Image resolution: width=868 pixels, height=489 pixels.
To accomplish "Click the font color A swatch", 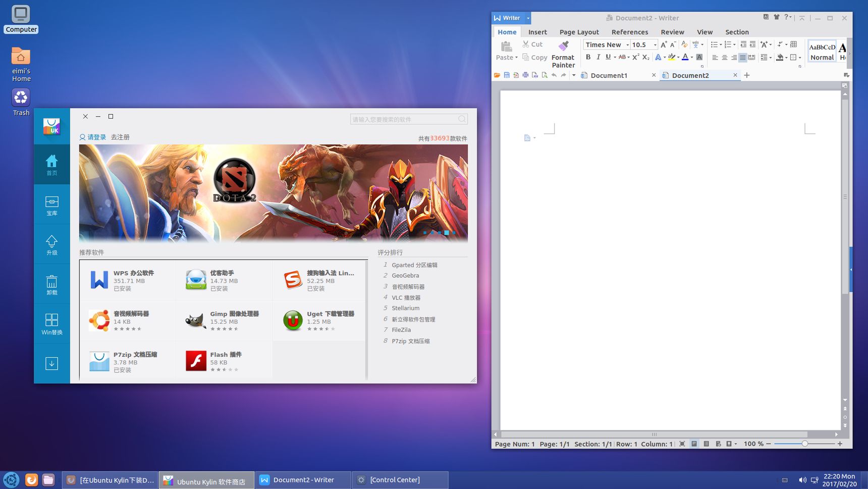I will [x=685, y=57].
